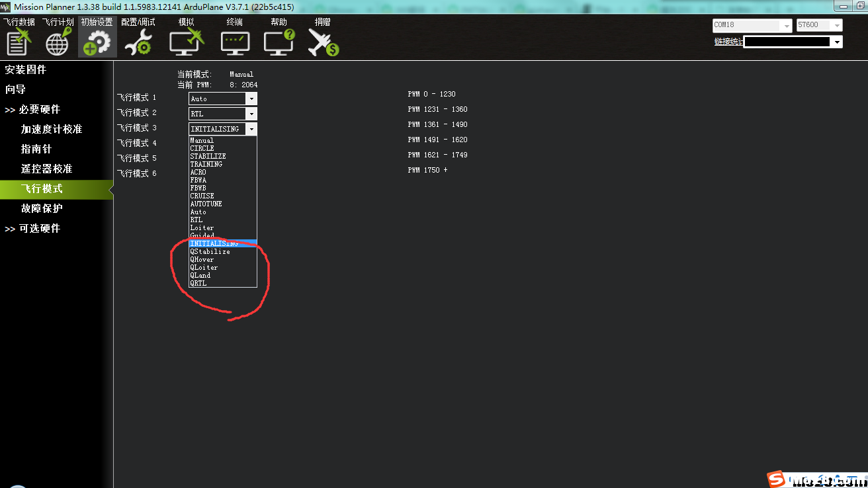Click the 当前模式 Manual value
The image size is (868, 488).
point(241,74)
